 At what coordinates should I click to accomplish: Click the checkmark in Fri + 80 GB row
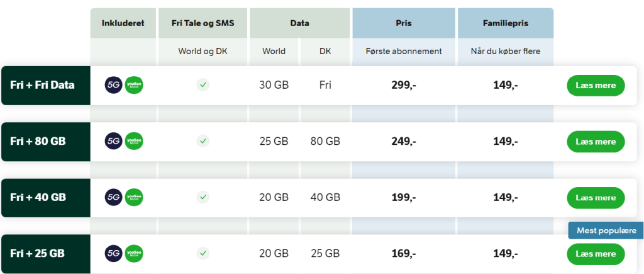point(203,141)
